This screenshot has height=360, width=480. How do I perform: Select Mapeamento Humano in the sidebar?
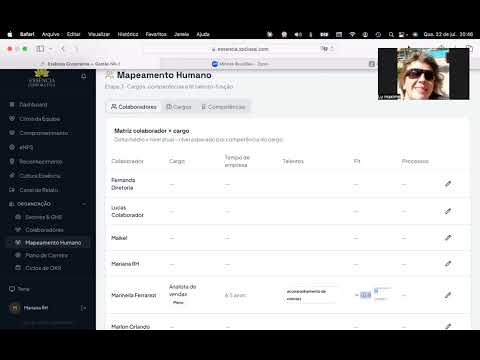click(48, 243)
